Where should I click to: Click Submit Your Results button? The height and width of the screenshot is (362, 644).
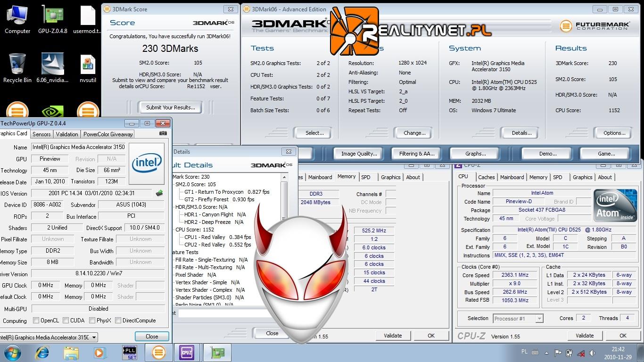(x=170, y=107)
